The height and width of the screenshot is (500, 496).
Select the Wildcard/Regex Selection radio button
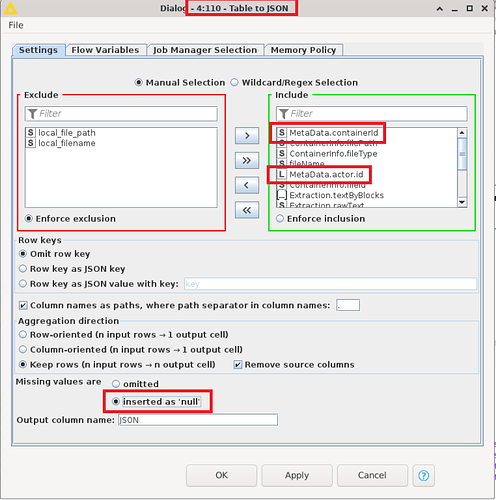(x=235, y=82)
